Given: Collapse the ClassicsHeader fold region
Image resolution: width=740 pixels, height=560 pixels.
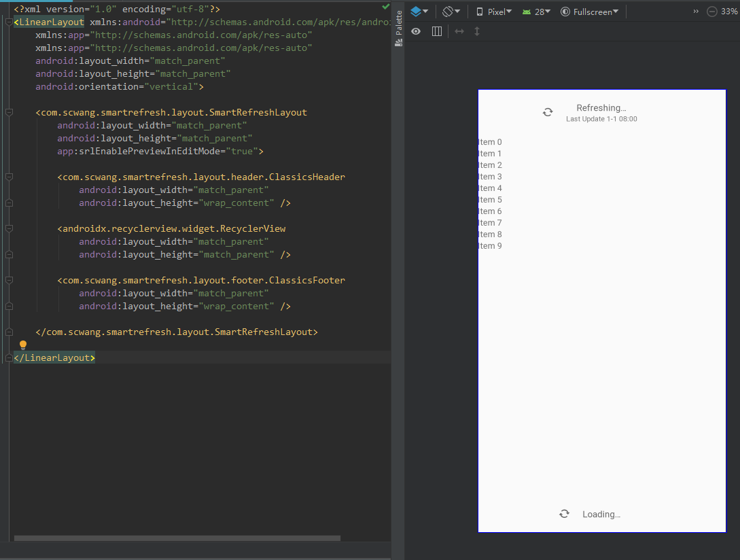Looking at the screenshot, I should (8, 176).
